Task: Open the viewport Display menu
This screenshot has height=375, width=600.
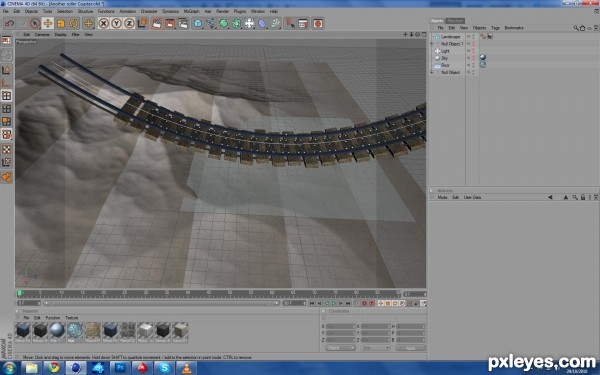Action: pos(60,34)
